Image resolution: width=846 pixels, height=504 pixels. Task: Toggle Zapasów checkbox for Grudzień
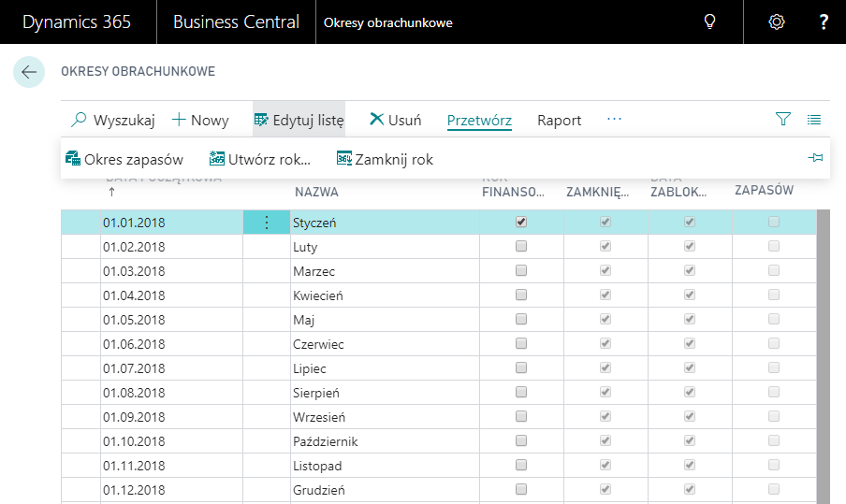(774, 489)
